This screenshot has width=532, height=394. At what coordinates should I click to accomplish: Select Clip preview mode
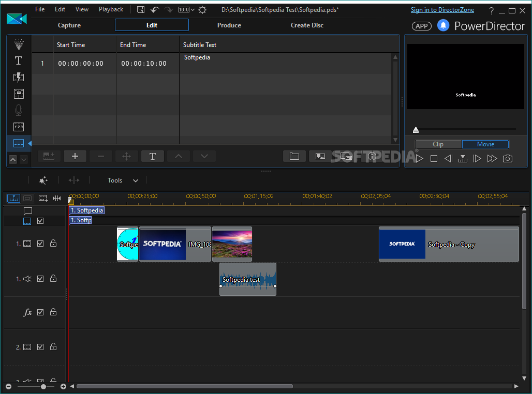tap(438, 144)
